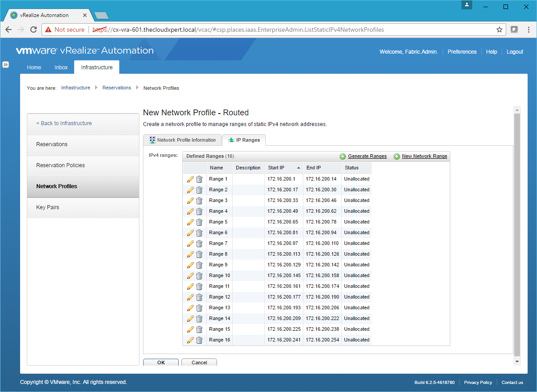Bookmark this page with the star icon

point(499,30)
